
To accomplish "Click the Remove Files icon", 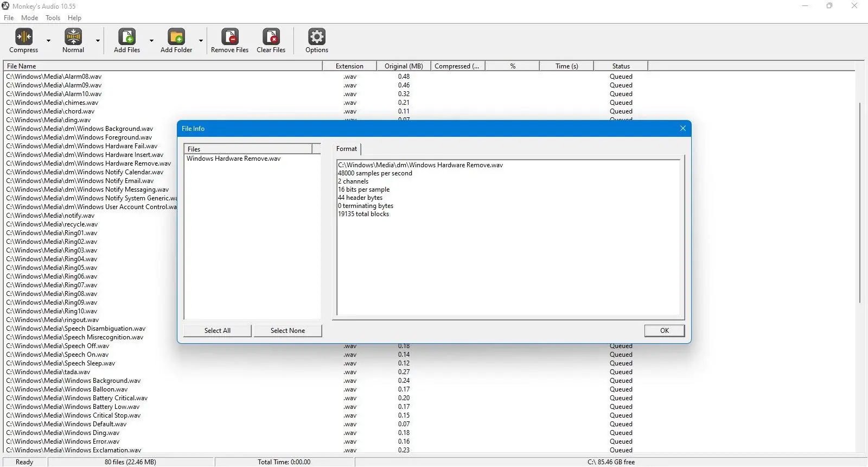I will 230,36.
